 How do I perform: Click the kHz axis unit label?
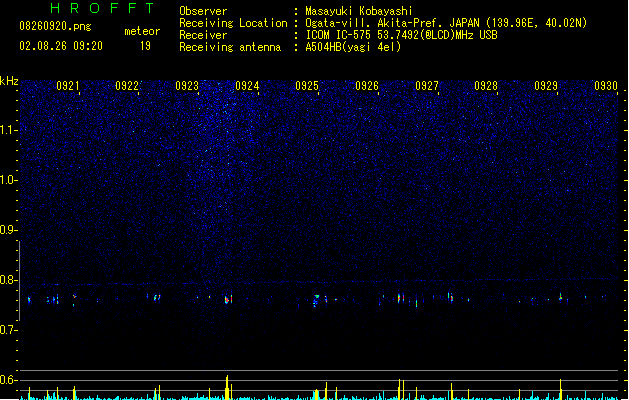(9, 81)
